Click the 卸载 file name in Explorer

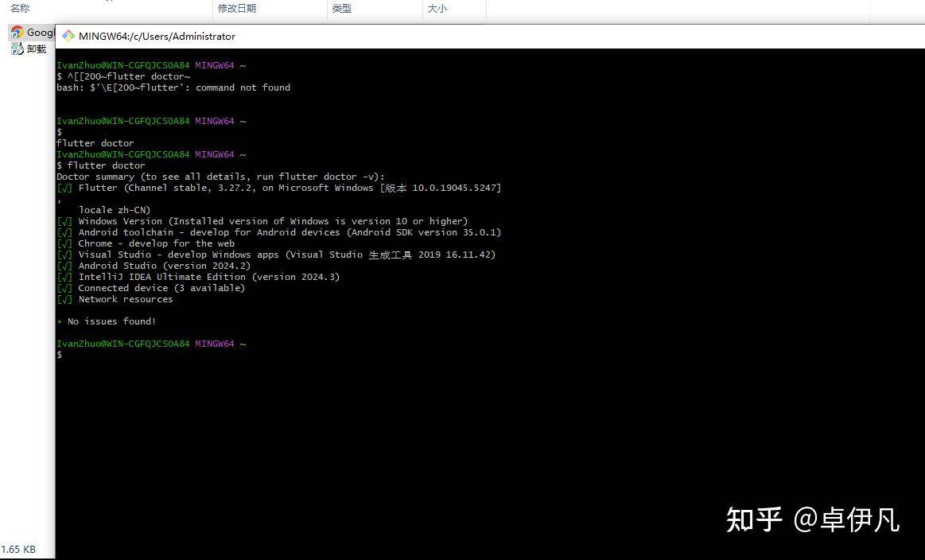[37, 49]
